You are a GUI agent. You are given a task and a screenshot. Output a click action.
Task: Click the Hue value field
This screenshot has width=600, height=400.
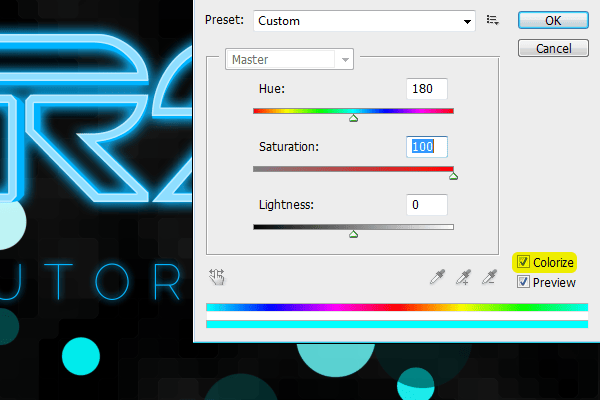click(427, 89)
